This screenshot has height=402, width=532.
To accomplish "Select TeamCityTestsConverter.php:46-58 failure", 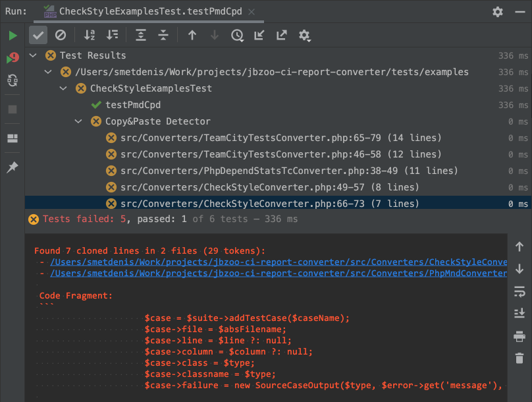I will 279,154.
